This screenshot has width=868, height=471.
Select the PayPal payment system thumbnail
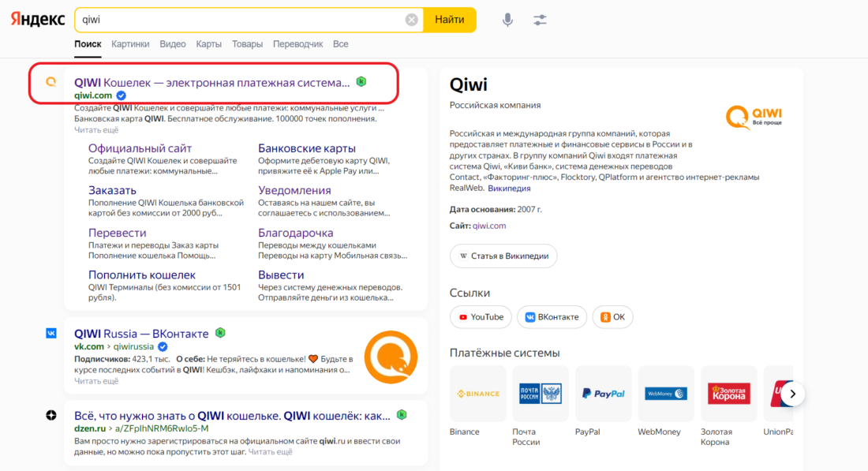(x=603, y=394)
